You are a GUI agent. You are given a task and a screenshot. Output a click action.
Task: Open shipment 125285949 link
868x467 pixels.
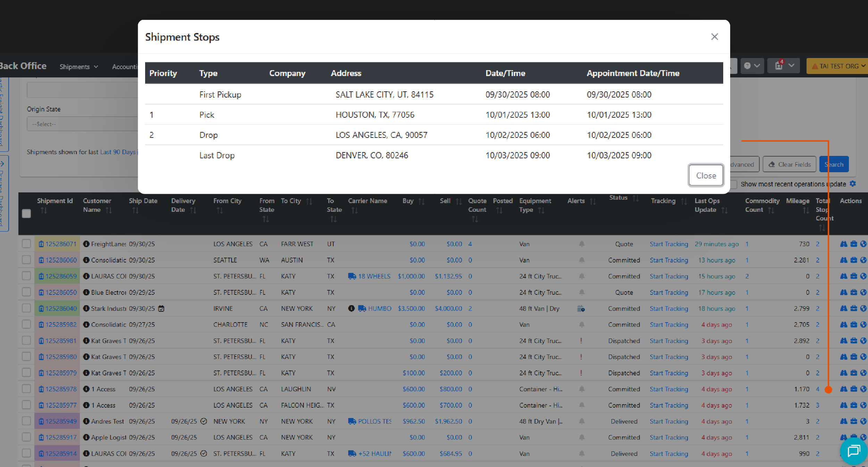[x=61, y=422]
